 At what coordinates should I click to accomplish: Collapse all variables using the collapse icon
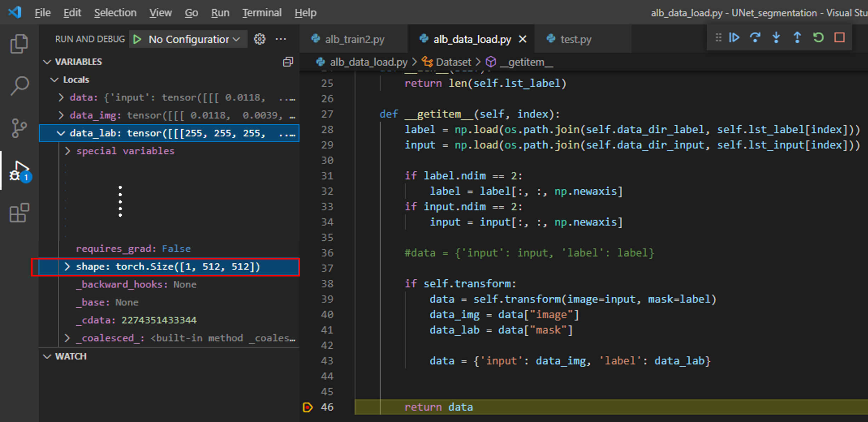click(288, 62)
